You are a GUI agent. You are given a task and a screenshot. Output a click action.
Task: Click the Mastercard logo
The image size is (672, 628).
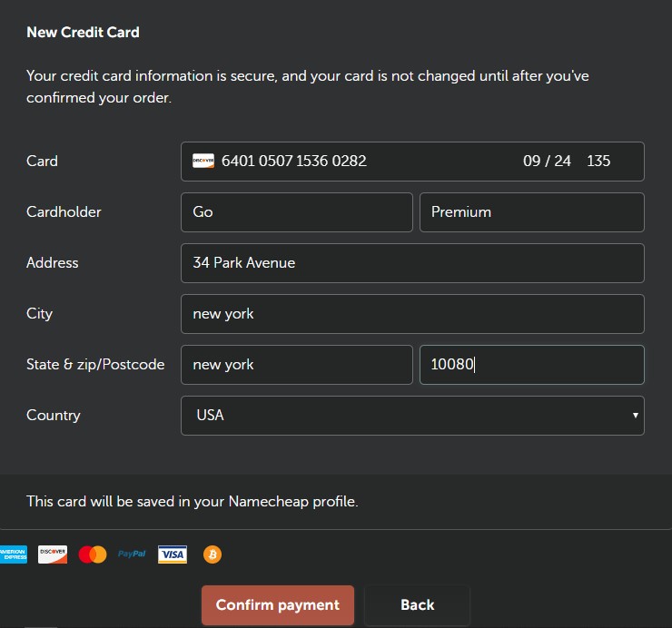click(x=93, y=554)
